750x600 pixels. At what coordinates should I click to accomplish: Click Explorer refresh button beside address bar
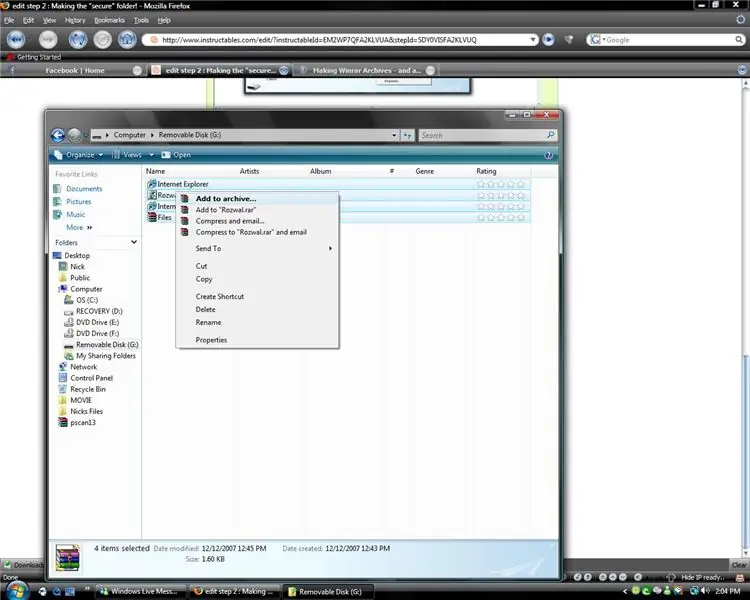(x=408, y=135)
